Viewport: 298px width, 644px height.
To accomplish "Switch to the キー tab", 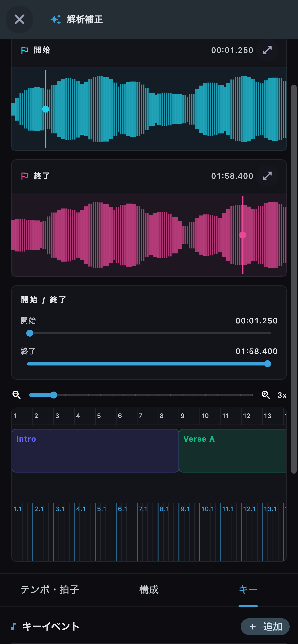I will click(248, 590).
